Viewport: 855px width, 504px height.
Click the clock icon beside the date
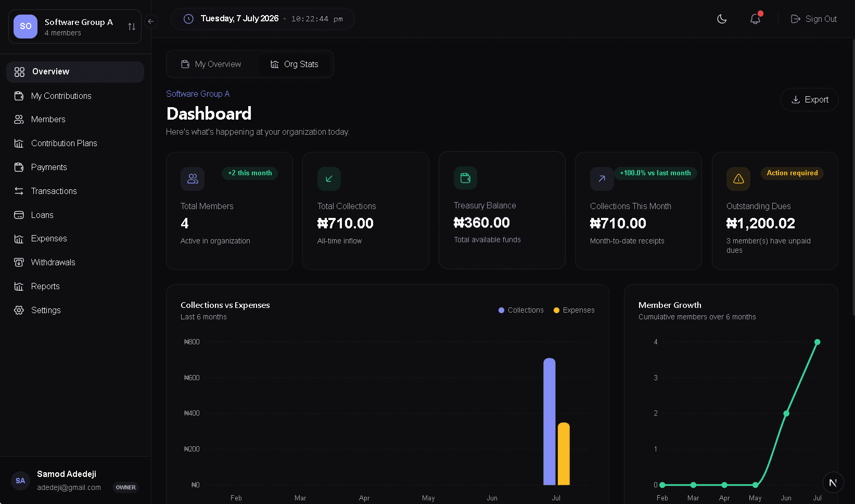click(189, 19)
